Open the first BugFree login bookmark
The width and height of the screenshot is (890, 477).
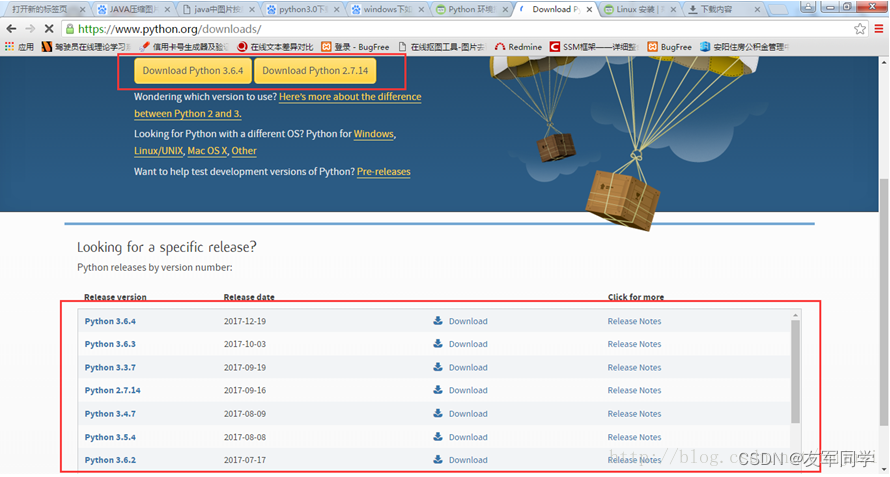pyautogui.click(x=355, y=47)
